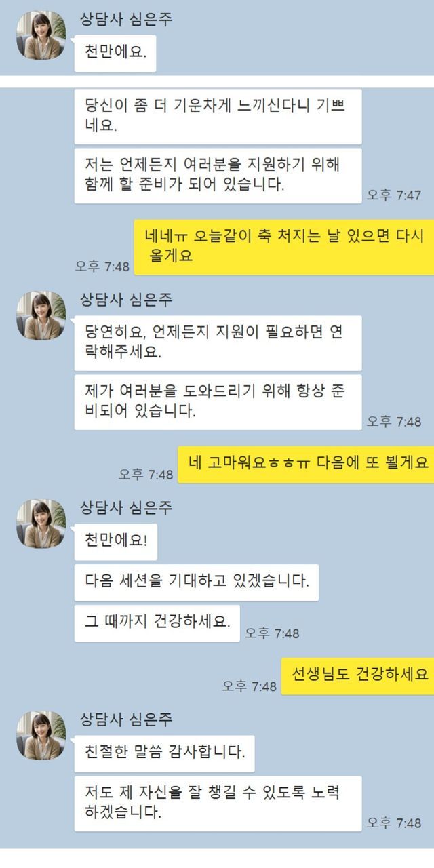Tap yellow message 오늘같이 축 처지는 날
The image size is (434, 868).
click(283, 247)
